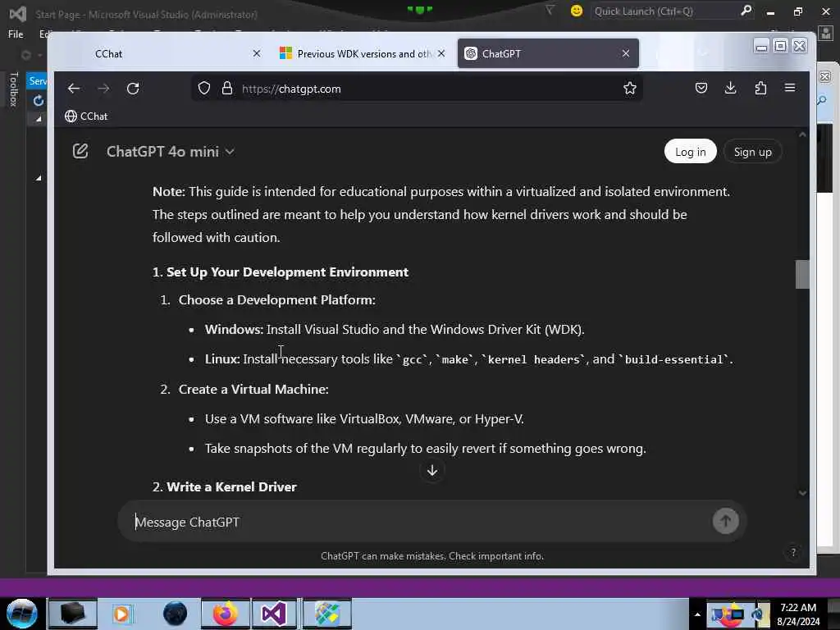Screen dimensions: 840x630
Task: Click Visual Studio notifications filter icon
Action: (550, 10)
